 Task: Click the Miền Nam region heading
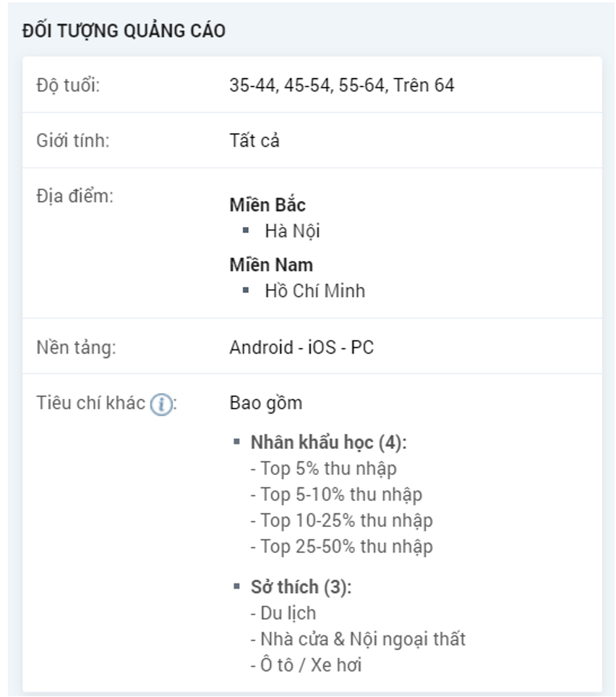[271, 265]
